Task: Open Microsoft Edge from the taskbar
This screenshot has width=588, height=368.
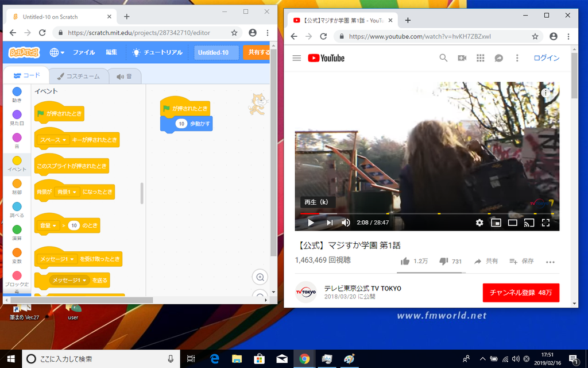Action: pyautogui.click(x=214, y=359)
